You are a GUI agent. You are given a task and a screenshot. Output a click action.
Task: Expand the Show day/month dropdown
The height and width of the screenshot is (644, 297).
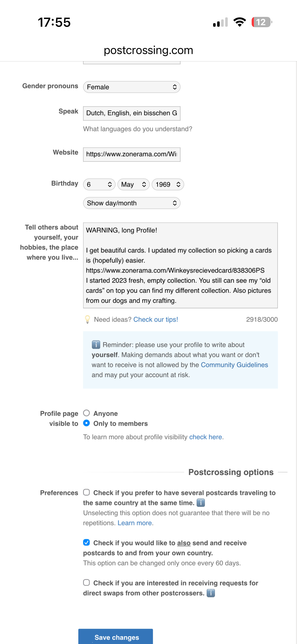[132, 203]
